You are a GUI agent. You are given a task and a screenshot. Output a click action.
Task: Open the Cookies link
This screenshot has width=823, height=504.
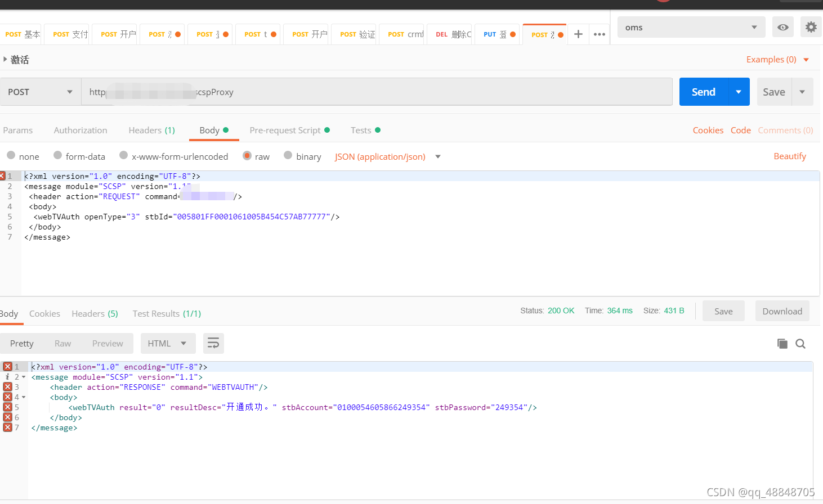point(708,130)
